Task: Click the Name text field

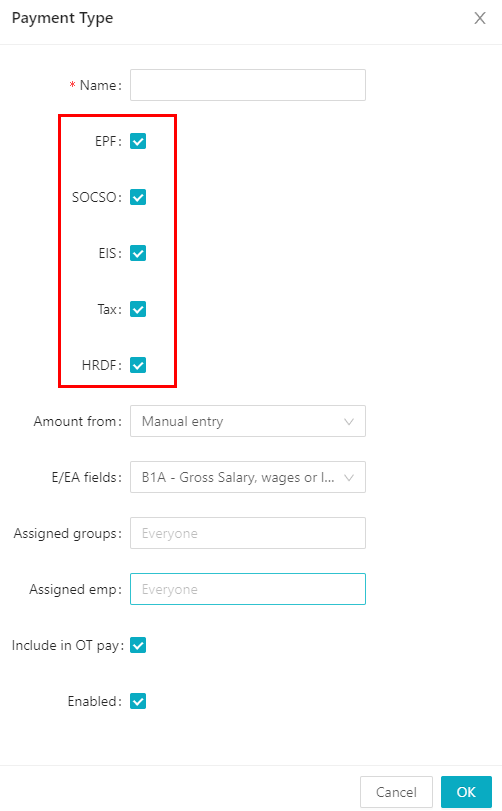Action: 248,85
